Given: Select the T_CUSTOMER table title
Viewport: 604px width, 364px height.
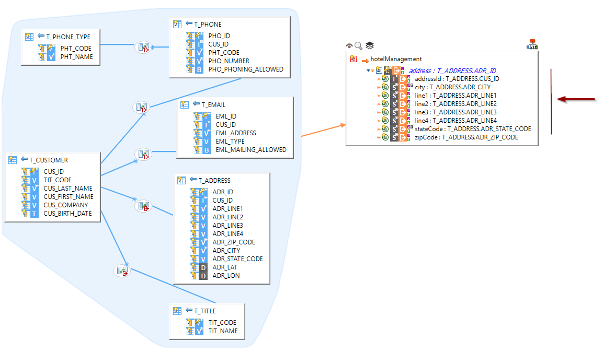Looking at the screenshot, I should [49, 160].
